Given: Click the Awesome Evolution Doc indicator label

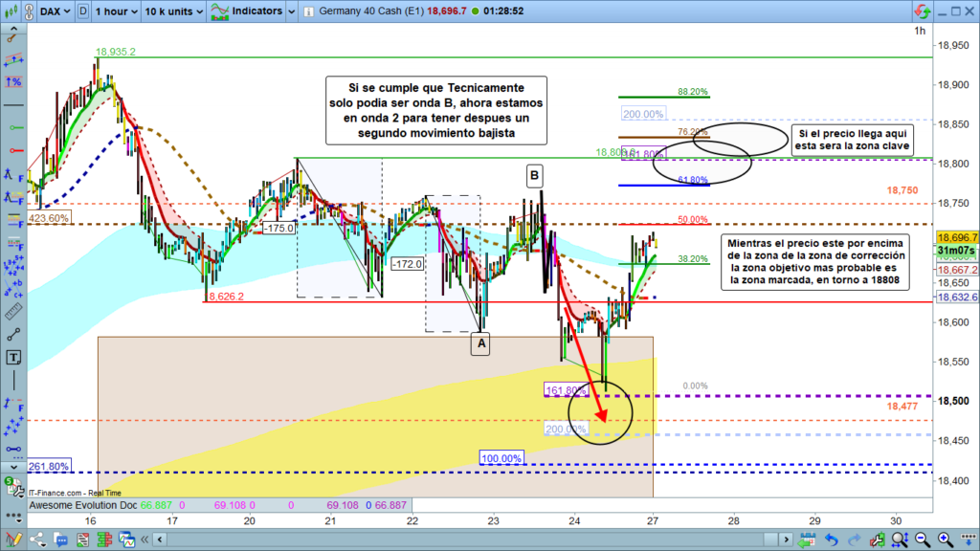Looking at the screenshot, I should (83, 504).
